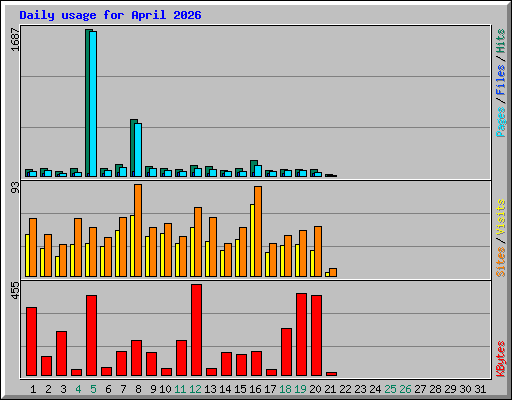Click the Sites legend label
This screenshot has width=512, height=400.
click(x=501, y=262)
